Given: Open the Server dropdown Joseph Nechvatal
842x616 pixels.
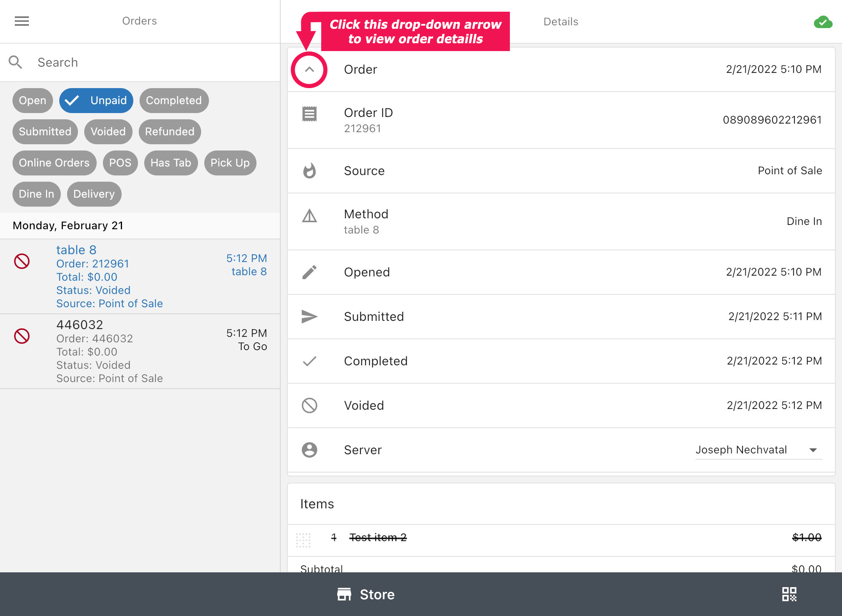Looking at the screenshot, I should coord(741,450).
